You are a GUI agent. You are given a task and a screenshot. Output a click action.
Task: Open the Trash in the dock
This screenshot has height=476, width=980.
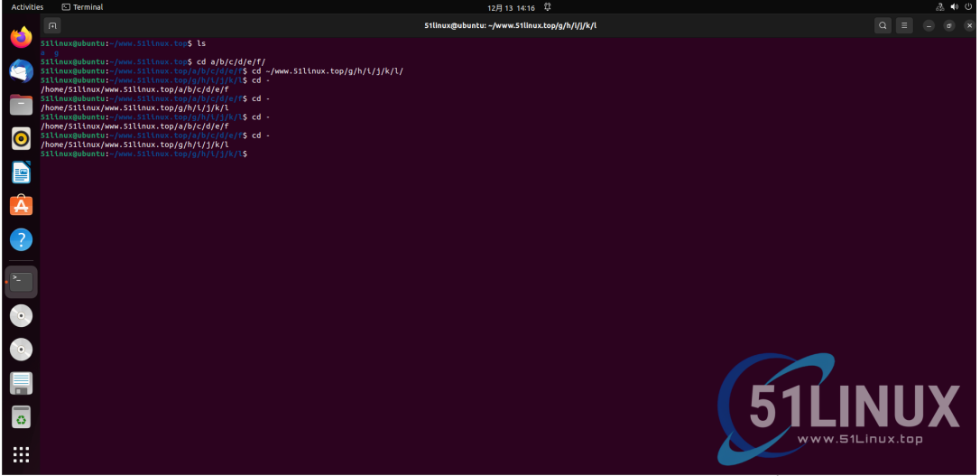coord(22,416)
